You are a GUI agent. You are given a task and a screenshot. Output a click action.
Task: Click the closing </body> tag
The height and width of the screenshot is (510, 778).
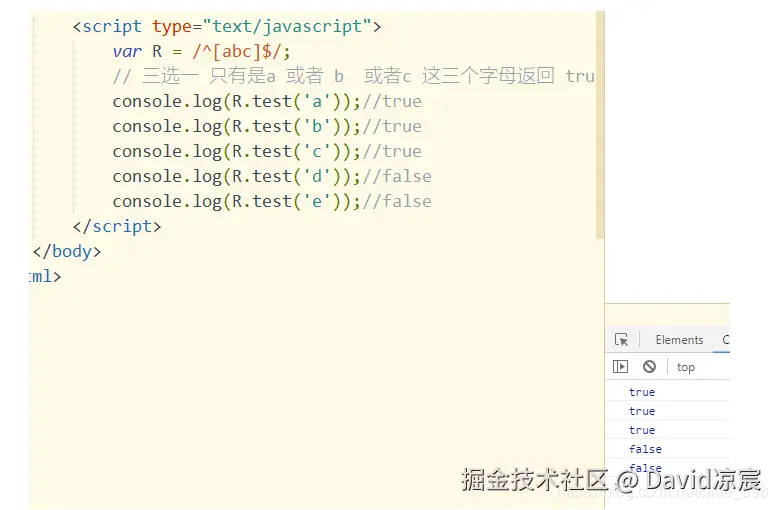tap(67, 252)
